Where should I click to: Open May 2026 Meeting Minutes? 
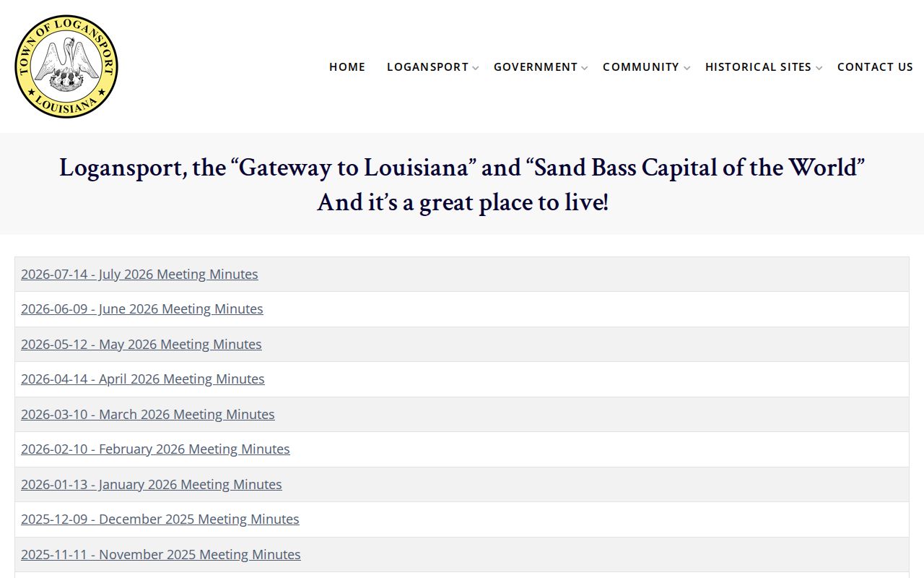click(x=141, y=345)
